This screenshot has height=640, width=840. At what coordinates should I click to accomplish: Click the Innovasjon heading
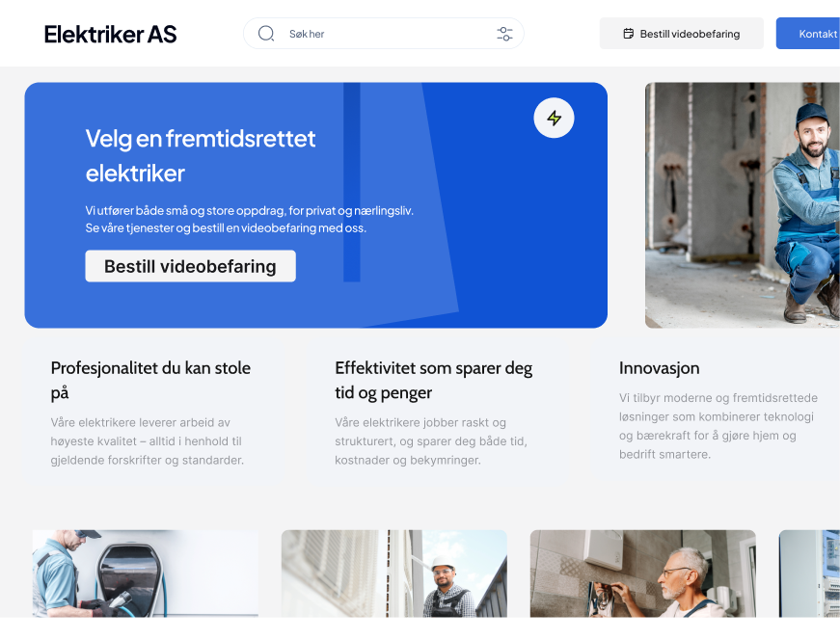point(659,368)
